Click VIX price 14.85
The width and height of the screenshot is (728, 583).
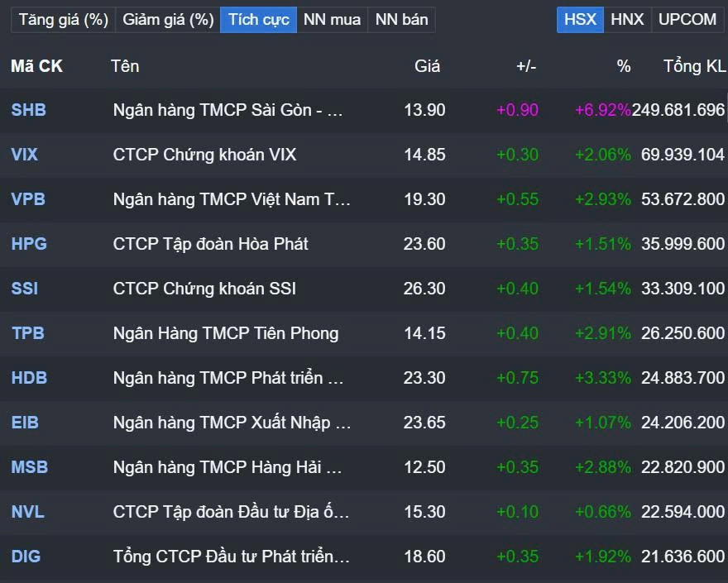(424, 155)
